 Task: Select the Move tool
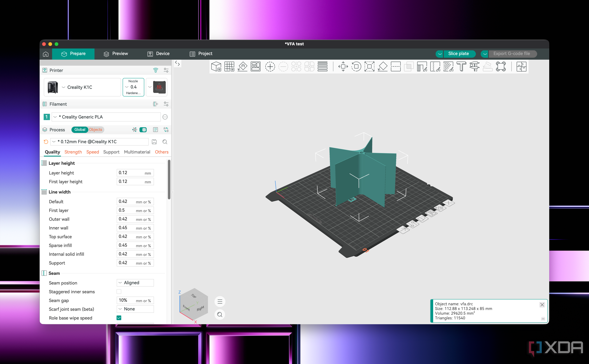(343, 67)
